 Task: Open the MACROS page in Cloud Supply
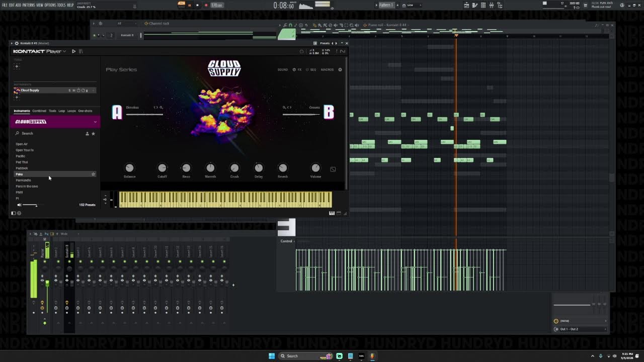(327, 69)
